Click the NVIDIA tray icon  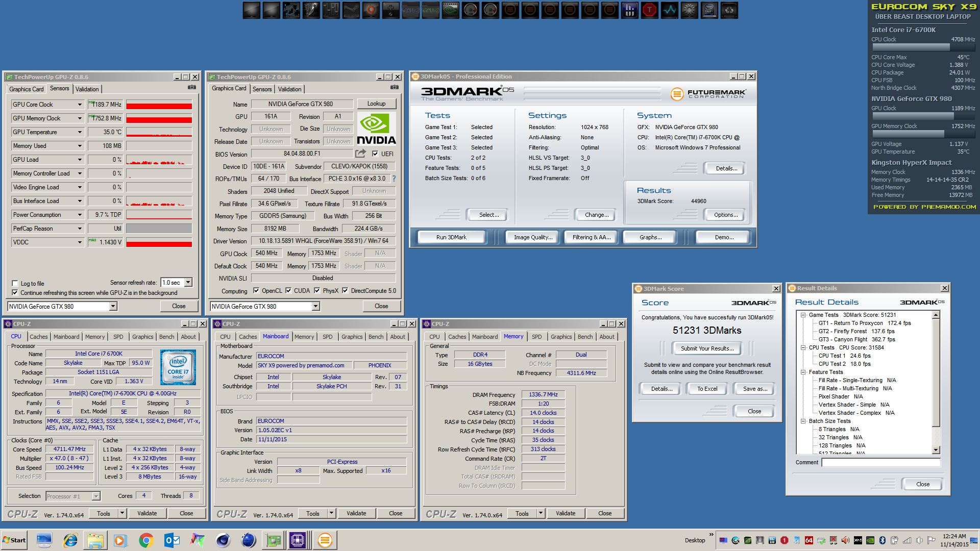tap(870, 540)
